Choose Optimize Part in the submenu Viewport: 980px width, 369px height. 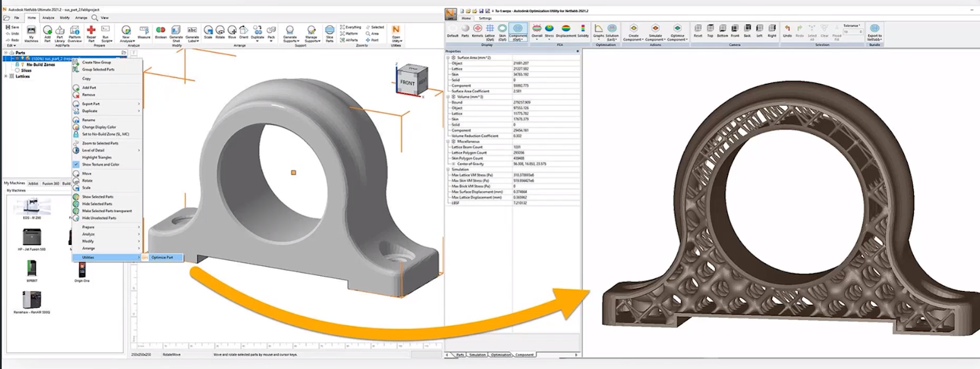tap(162, 258)
